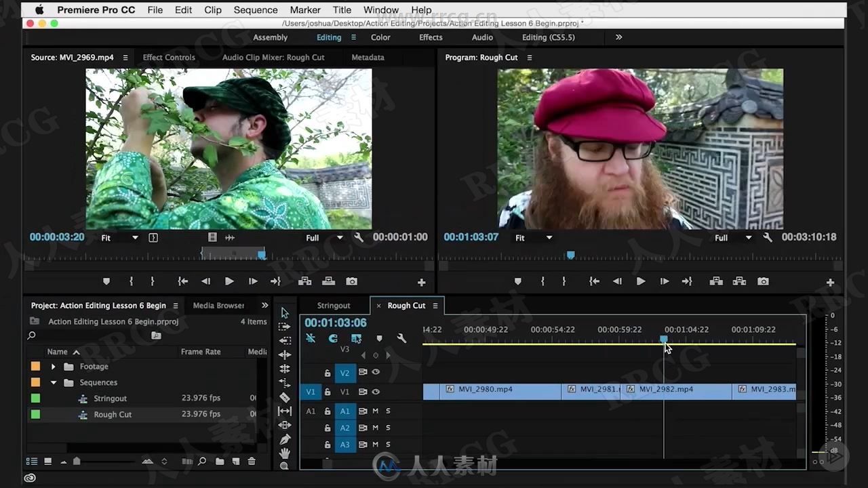The image size is (868, 488).
Task: Open the Clip menu
Action: click(x=213, y=9)
